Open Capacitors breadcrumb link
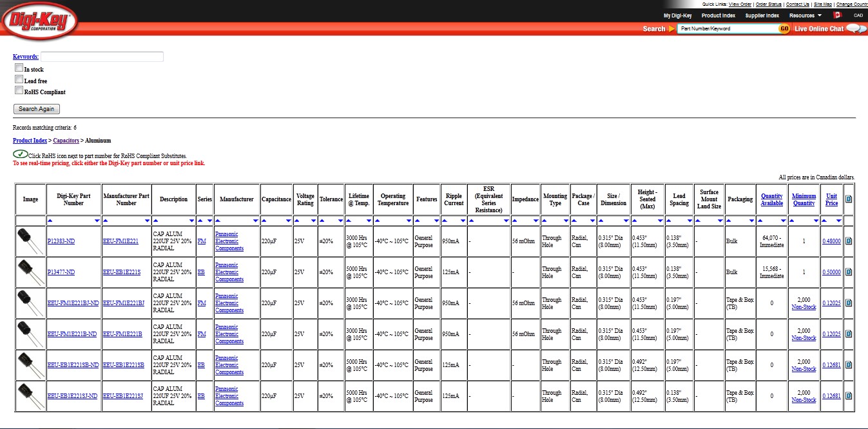868x429 pixels. click(x=66, y=141)
